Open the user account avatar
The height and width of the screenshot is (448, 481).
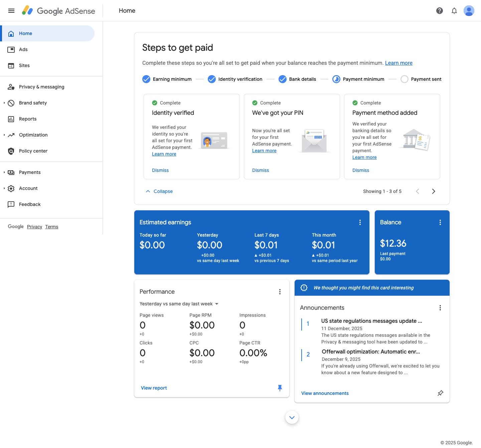[x=469, y=11]
